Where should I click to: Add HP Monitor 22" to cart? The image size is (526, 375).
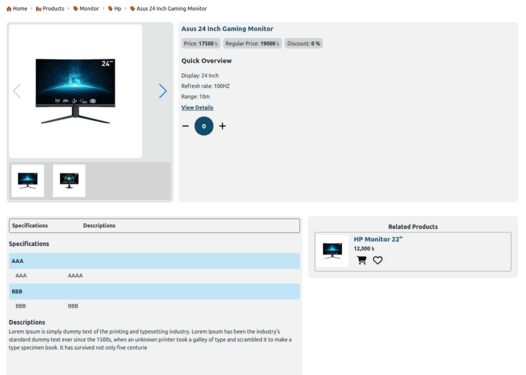[x=362, y=260]
